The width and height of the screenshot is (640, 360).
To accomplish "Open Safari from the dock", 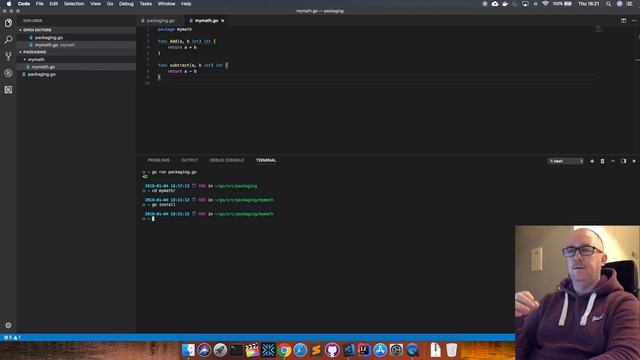I will (300, 350).
